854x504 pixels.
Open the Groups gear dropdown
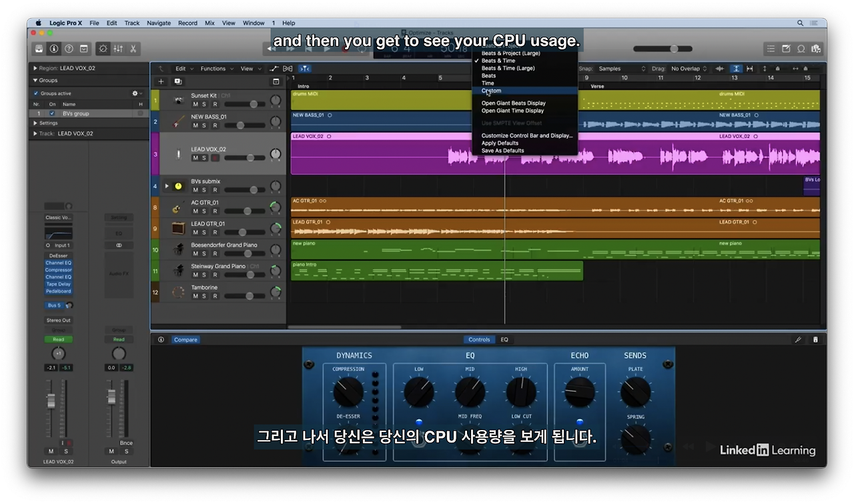(x=137, y=93)
